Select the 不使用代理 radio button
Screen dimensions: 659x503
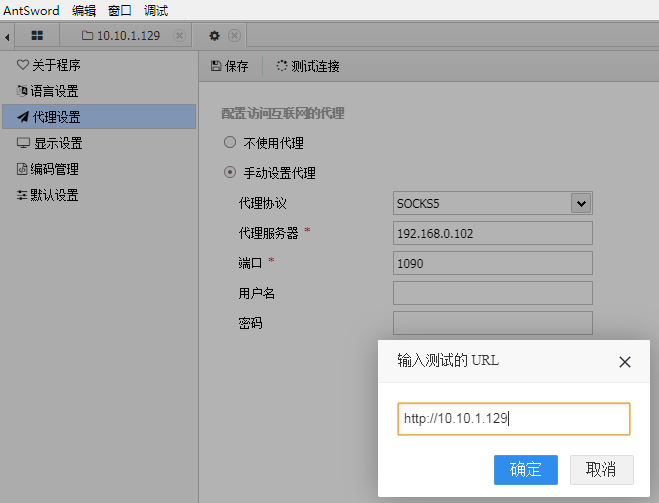pos(230,142)
